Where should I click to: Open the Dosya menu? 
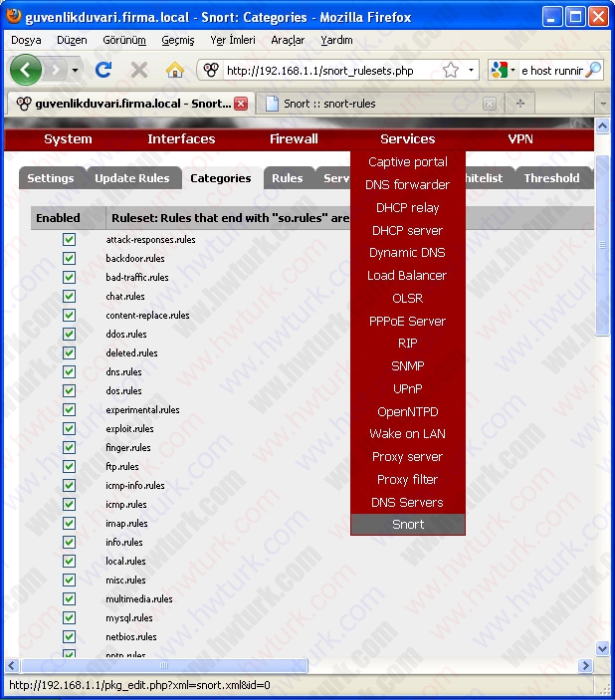pyautogui.click(x=26, y=40)
